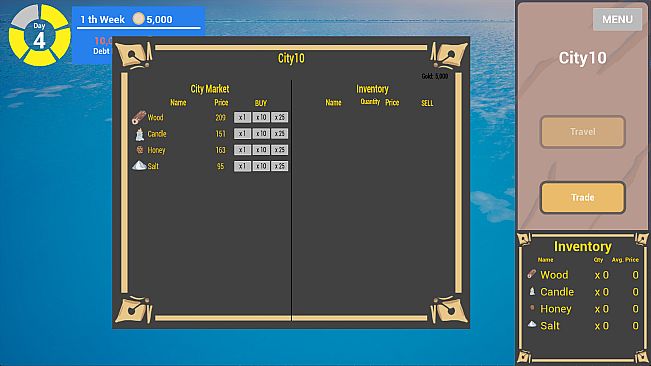The height and width of the screenshot is (366, 651).
Task: Buy x25 Salt in City Market
Action: [280, 166]
